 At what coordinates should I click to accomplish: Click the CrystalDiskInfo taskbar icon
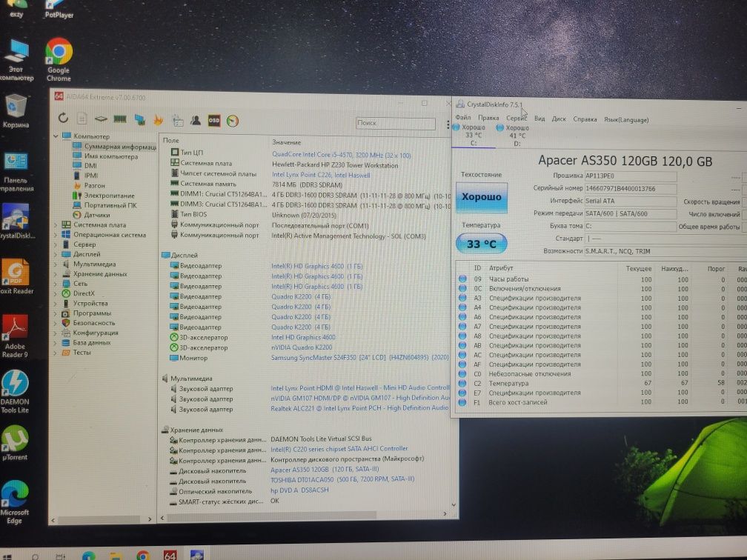tap(197, 555)
